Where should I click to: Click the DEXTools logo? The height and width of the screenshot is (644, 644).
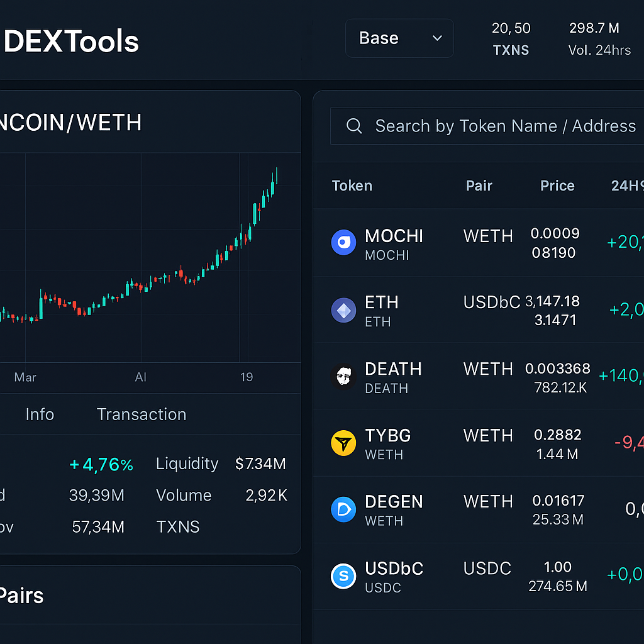point(69,42)
